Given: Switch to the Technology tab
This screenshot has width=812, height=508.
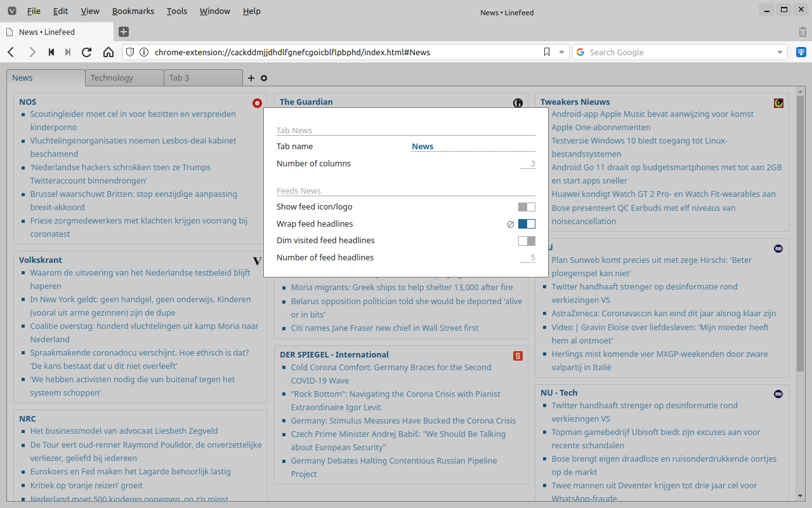Looking at the screenshot, I should point(124,77).
